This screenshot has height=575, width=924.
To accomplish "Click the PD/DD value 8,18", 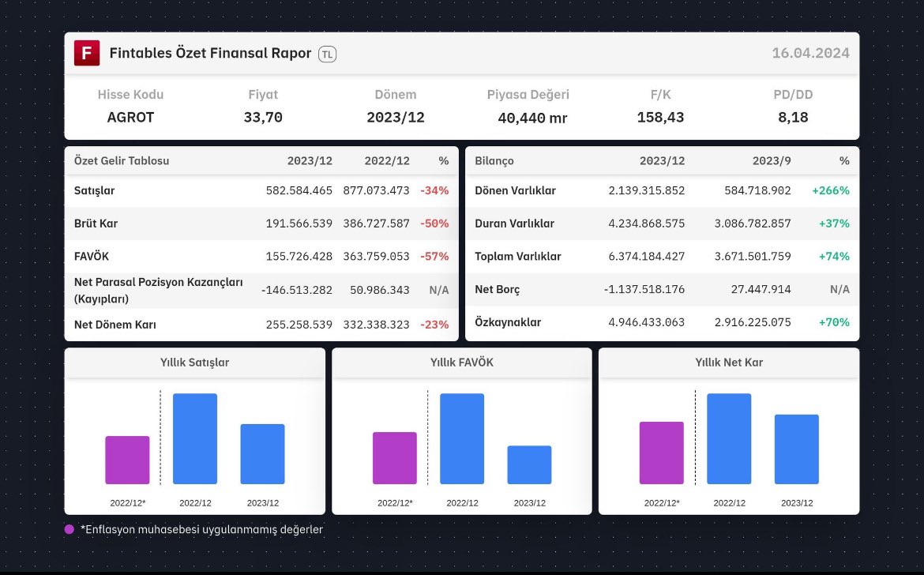I will (x=793, y=117).
